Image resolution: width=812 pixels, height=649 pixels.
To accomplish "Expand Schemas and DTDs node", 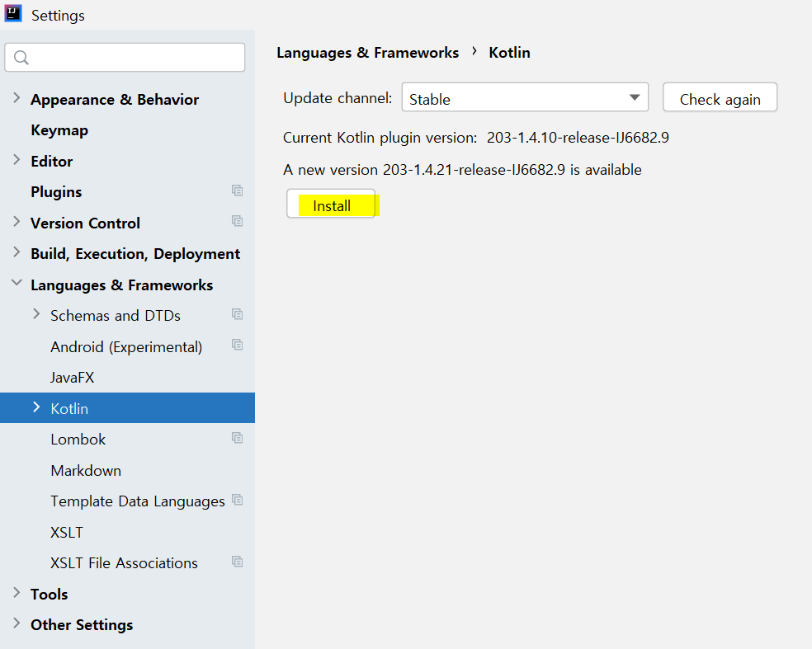I will pyautogui.click(x=36, y=313).
